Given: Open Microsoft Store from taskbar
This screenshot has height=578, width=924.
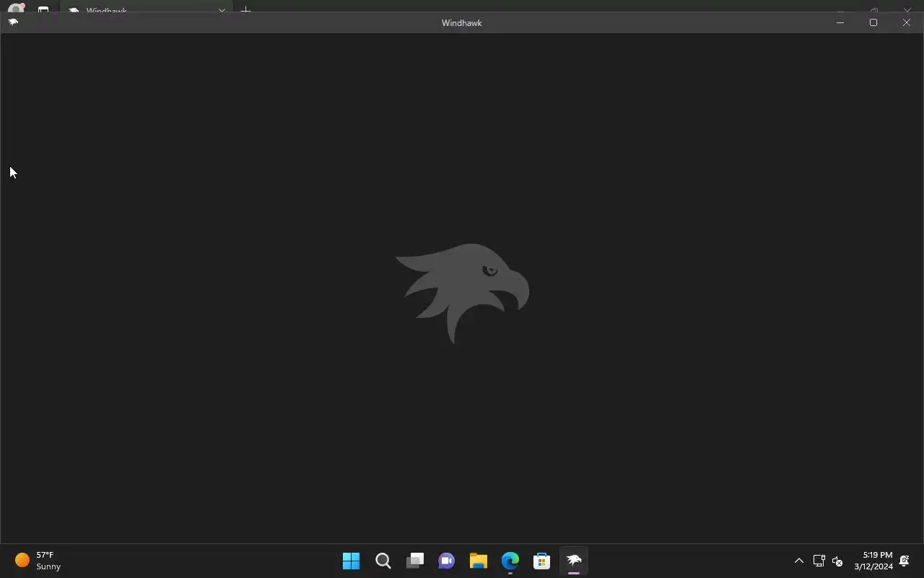Looking at the screenshot, I should 542,561.
